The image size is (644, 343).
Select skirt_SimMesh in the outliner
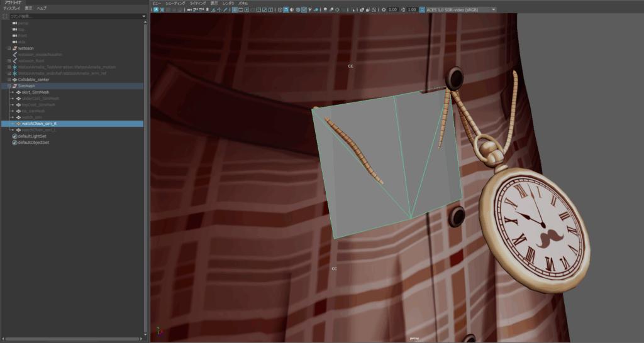[36, 92]
